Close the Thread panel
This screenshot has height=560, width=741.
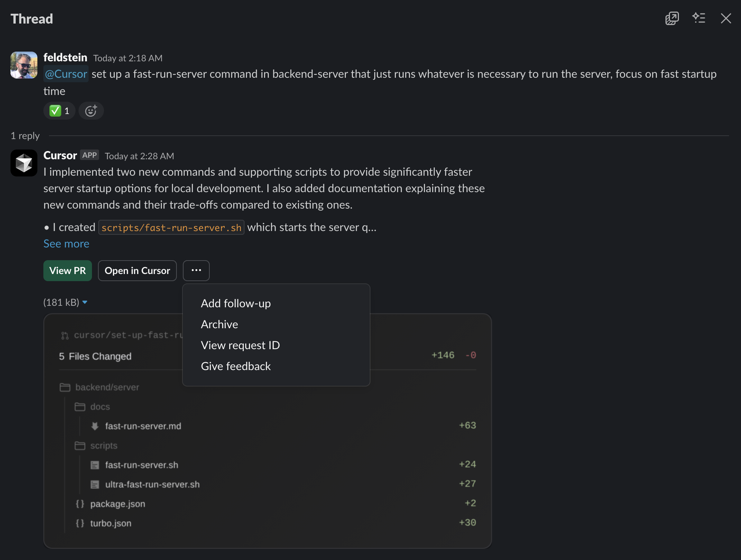click(x=726, y=18)
